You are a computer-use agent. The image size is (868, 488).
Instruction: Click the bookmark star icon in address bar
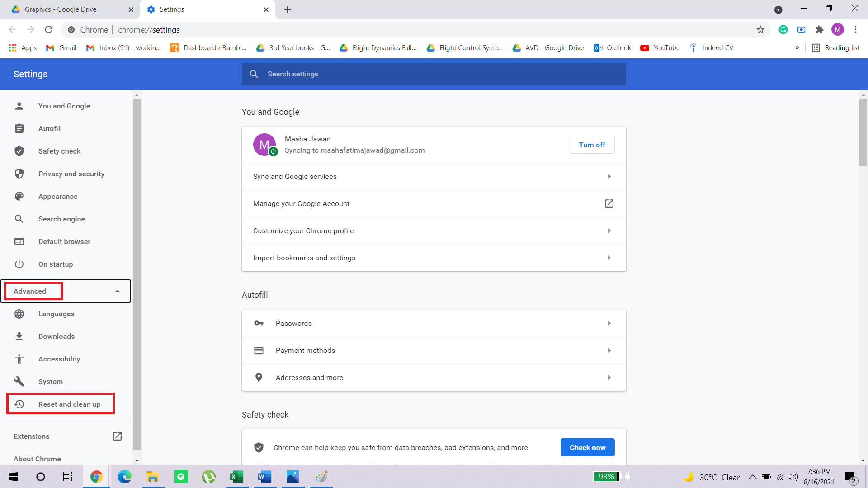click(x=760, y=30)
